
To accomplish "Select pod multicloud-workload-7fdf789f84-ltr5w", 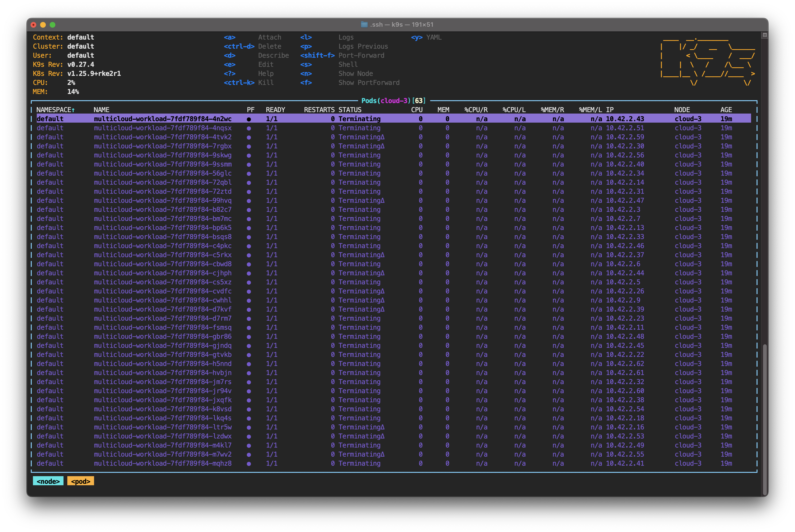I will pyautogui.click(x=394, y=427).
